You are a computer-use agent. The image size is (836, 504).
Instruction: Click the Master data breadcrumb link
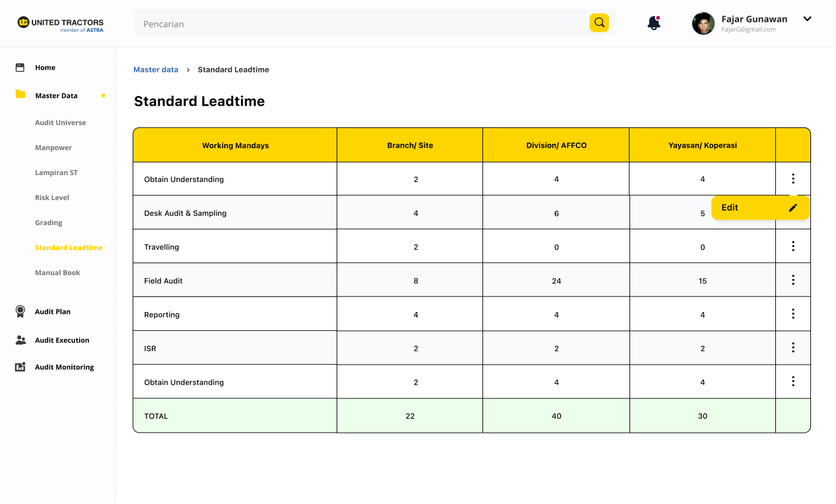coord(156,69)
